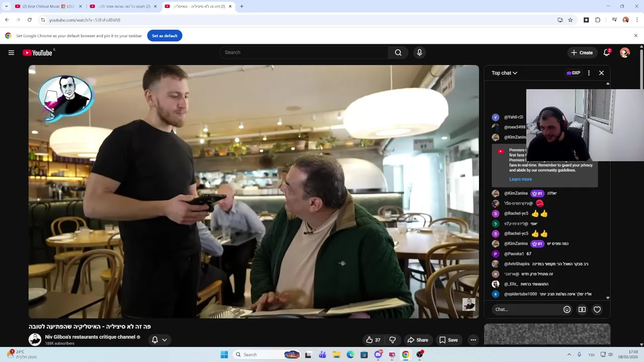This screenshot has width=644, height=362.
Task: Toggle channel notification bell under video
Action: coord(155,340)
